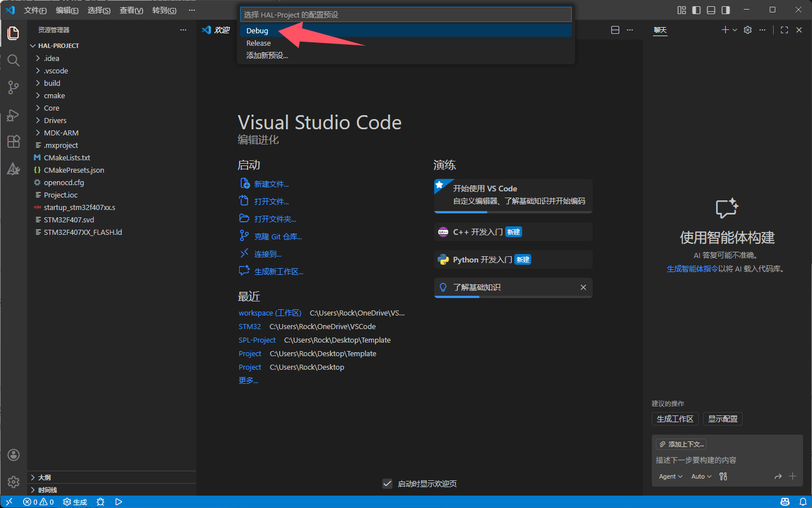Open notifications bell in status bar
The image size is (812, 508).
pyautogui.click(x=803, y=502)
